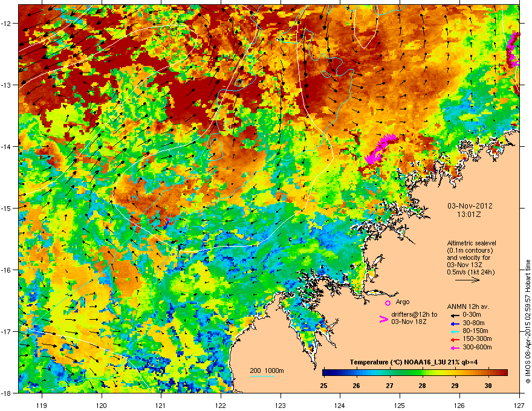Image resolution: width=532 pixels, height=411 pixels.
Task: Click the 'ANMN 12h av.' legend heading
Action: [468, 306]
